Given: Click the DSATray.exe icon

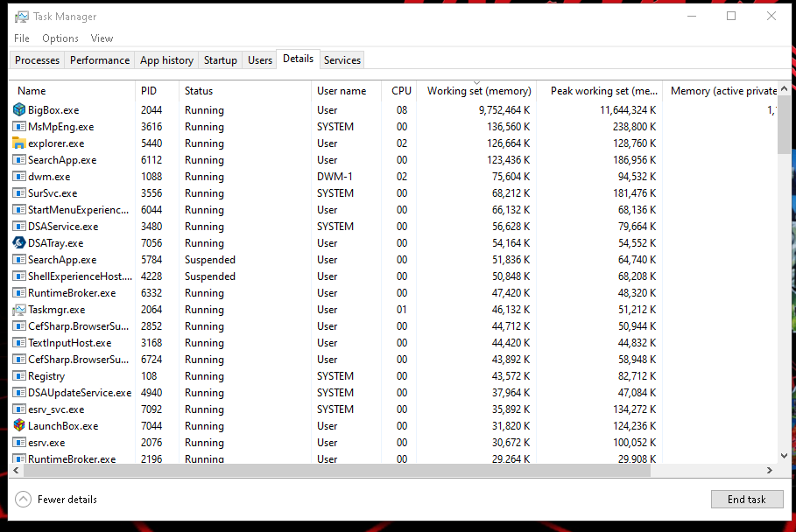Looking at the screenshot, I should [18, 243].
